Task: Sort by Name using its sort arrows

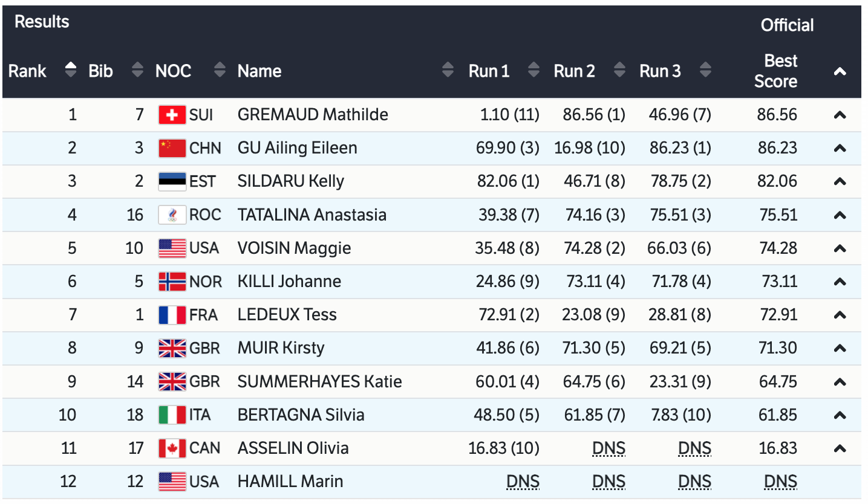Action: [x=448, y=71]
